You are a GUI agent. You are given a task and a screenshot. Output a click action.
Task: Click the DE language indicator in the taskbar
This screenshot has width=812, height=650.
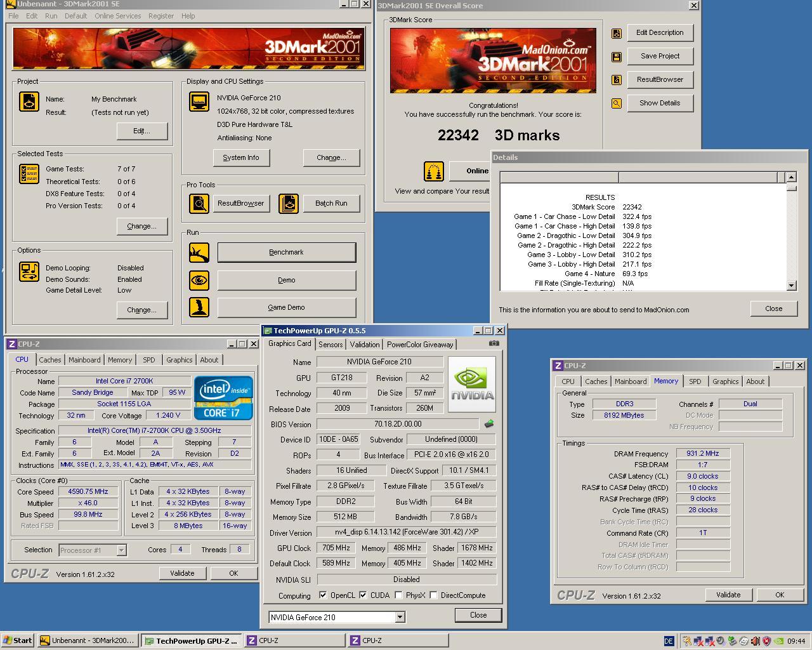[x=669, y=641]
